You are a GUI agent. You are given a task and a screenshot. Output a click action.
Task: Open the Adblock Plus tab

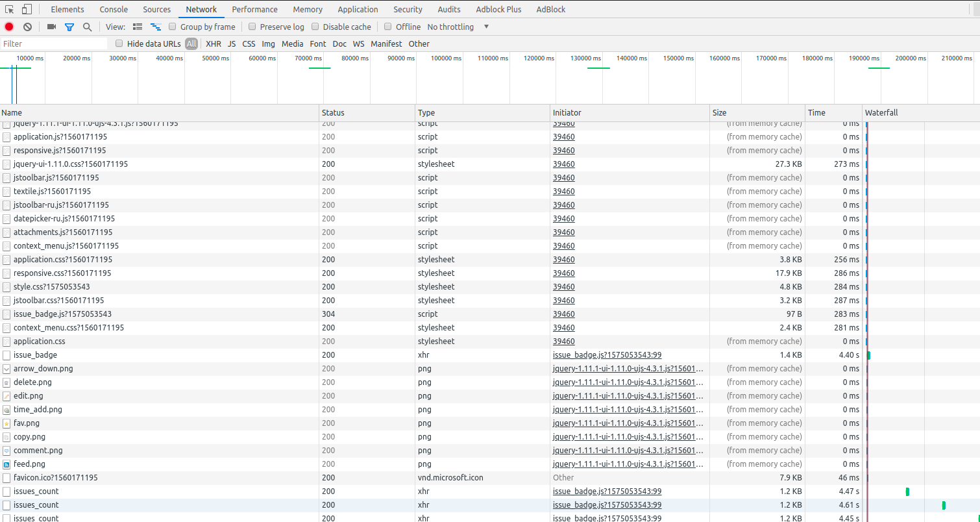click(x=498, y=9)
